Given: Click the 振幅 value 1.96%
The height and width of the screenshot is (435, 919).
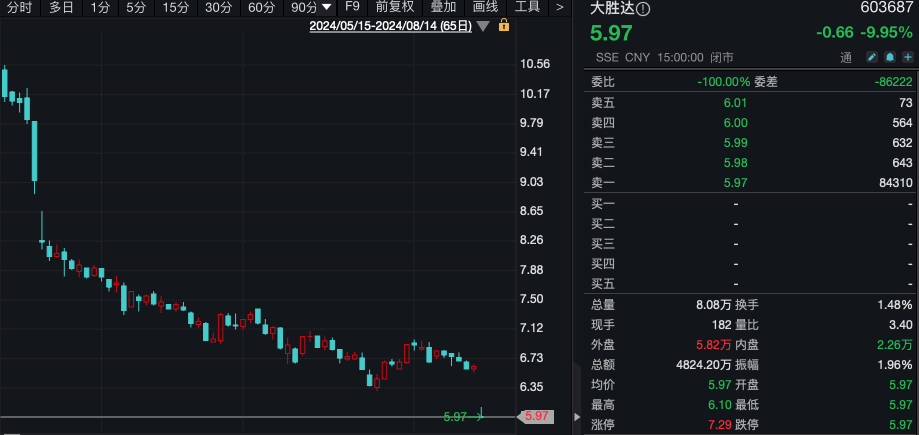Looking at the screenshot, I should tap(895, 365).
